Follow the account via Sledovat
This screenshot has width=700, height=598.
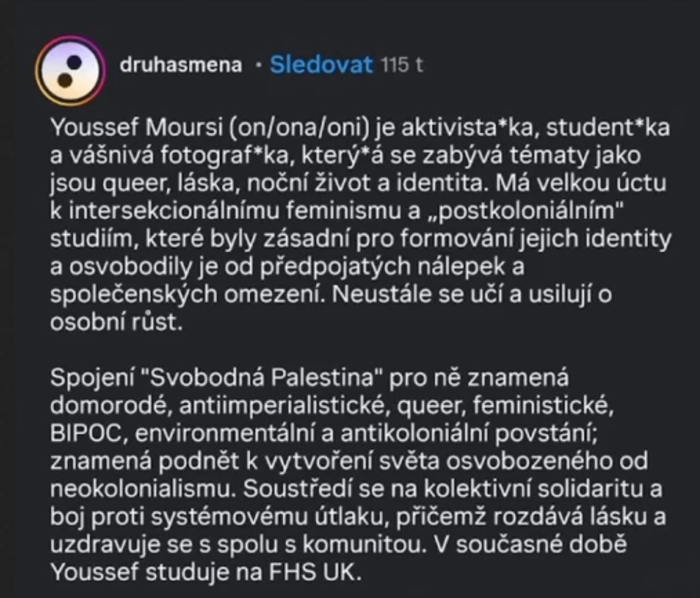[x=321, y=65]
